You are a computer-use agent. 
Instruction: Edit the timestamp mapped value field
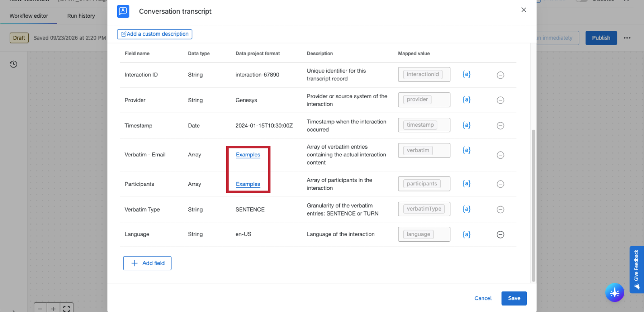click(x=424, y=125)
